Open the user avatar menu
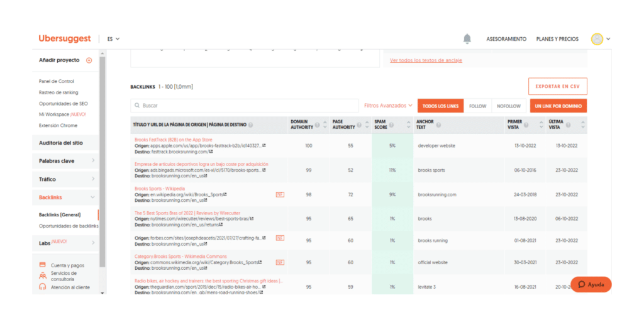 coord(601,39)
